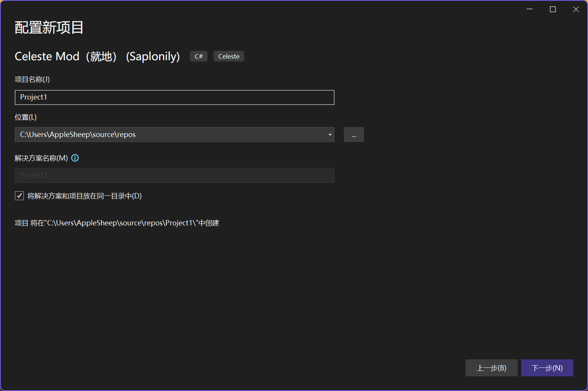The width and height of the screenshot is (588, 391).
Task: Minimize the configure project window
Action: tap(530, 9)
